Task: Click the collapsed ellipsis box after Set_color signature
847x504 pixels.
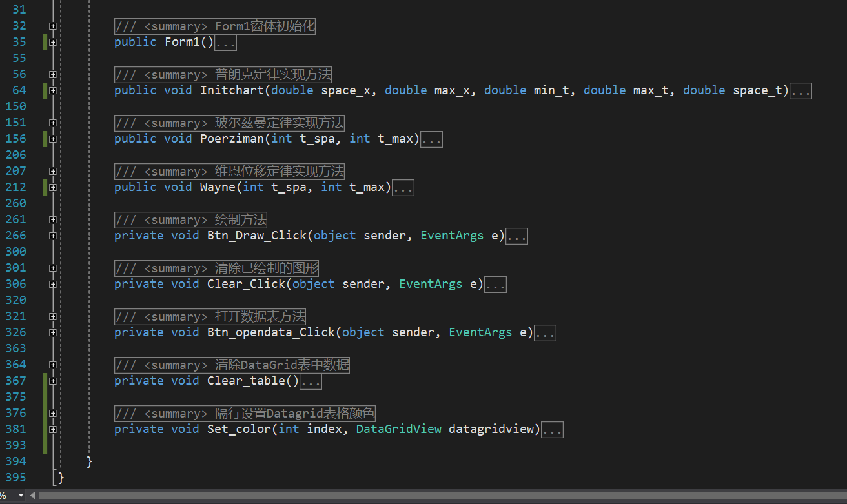Action: tap(552, 430)
